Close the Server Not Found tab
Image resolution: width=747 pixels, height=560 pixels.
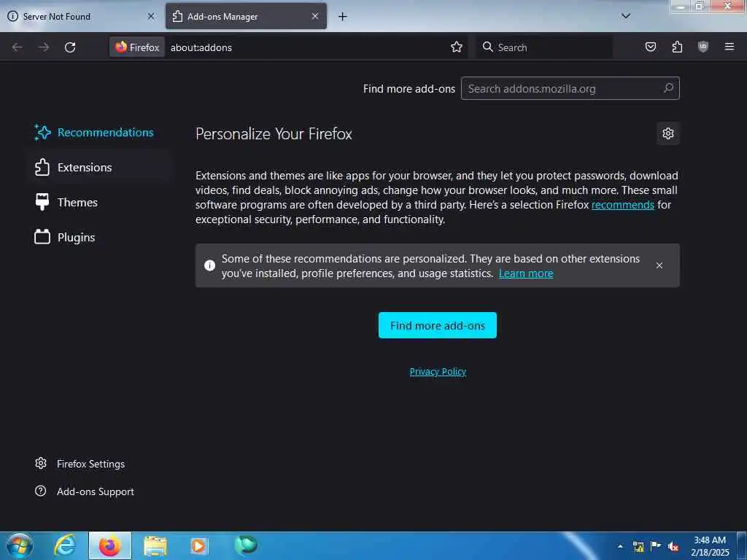click(x=151, y=16)
